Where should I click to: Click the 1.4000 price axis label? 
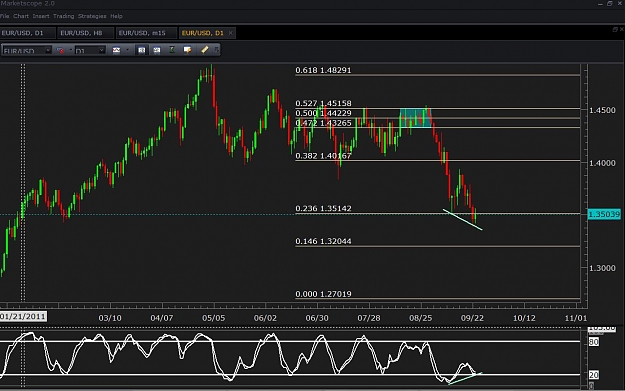click(602, 163)
